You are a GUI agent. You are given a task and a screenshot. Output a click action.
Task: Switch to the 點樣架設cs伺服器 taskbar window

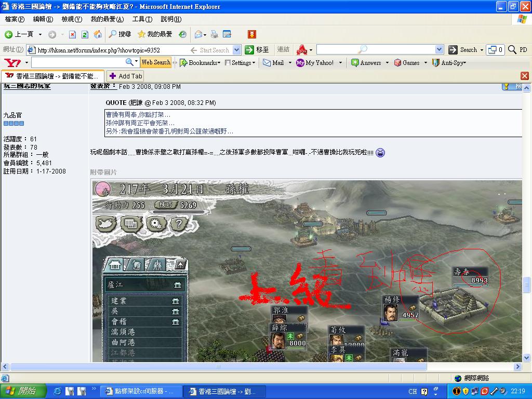coord(141,392)
